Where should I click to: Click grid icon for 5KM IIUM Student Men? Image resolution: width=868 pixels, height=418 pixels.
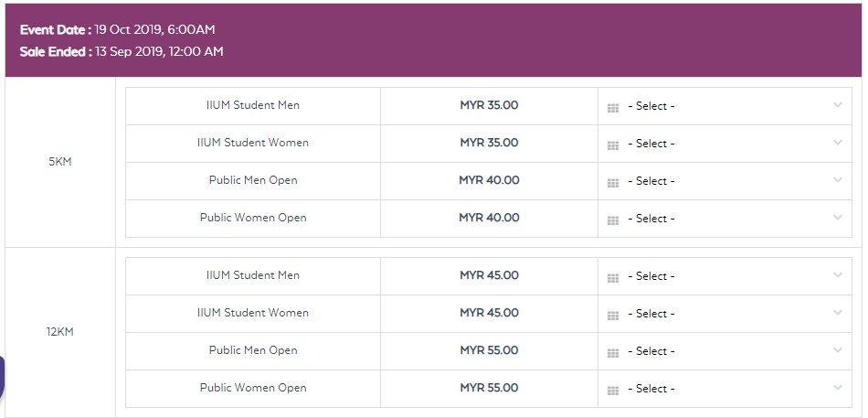tap(613, 107)
